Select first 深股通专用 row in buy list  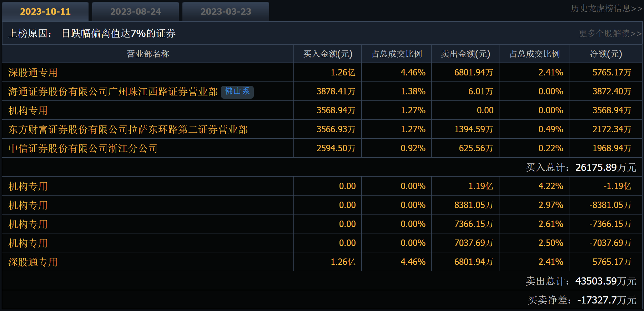[x=33, y=73]
